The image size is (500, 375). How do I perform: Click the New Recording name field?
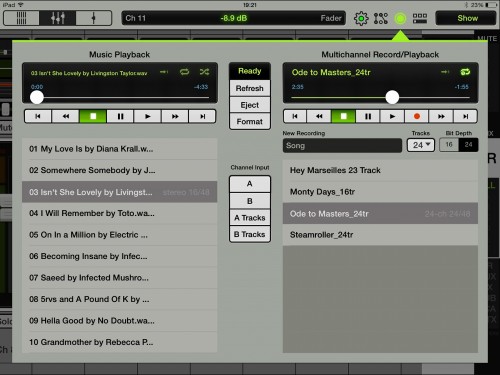(x=342, y=146)
